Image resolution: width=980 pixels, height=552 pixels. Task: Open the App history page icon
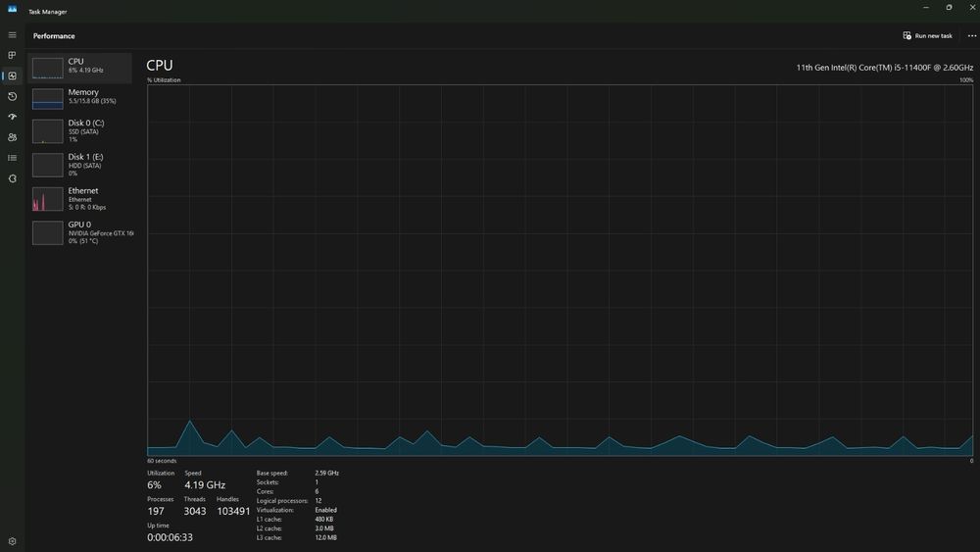pos(12,96)
